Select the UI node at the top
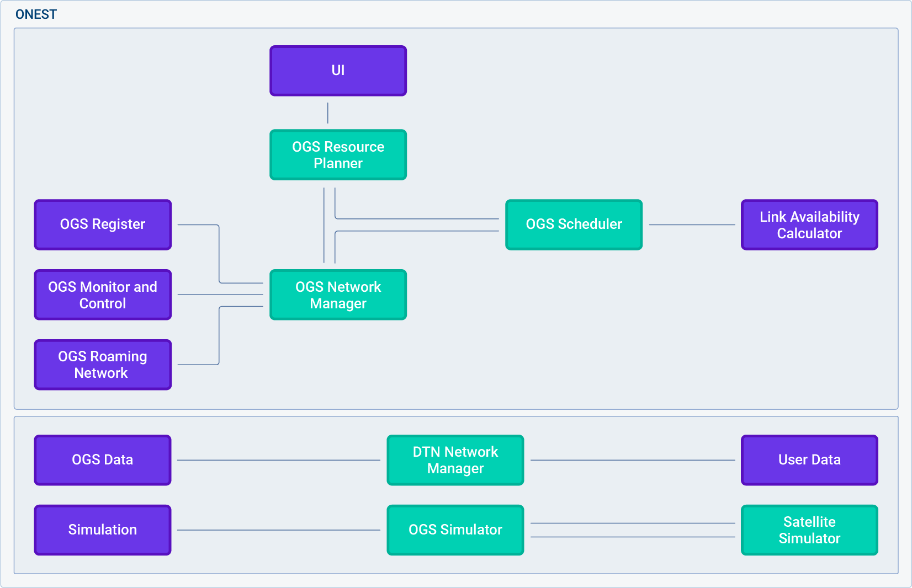The width and height of the screenshot is (912, 588). click(x=337, y=70)
